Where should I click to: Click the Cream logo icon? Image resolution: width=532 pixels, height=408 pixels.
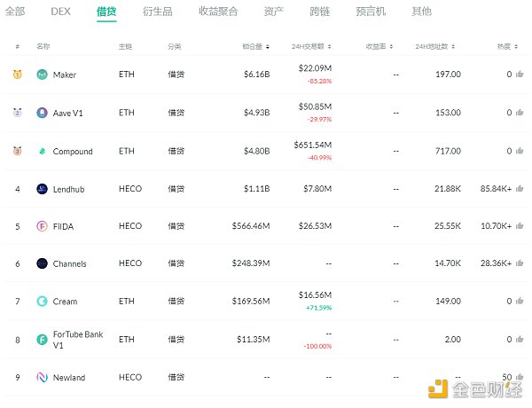tap(43, 302)
